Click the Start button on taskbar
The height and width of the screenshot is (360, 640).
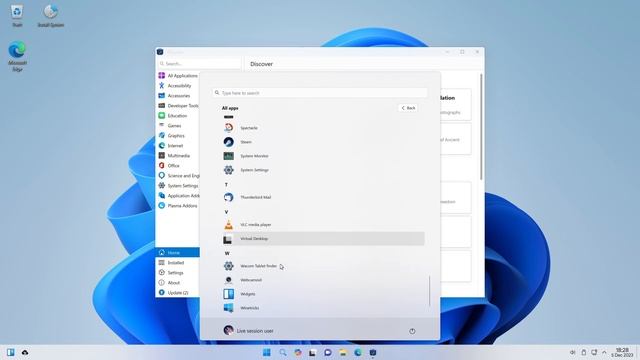coord(267,352)
